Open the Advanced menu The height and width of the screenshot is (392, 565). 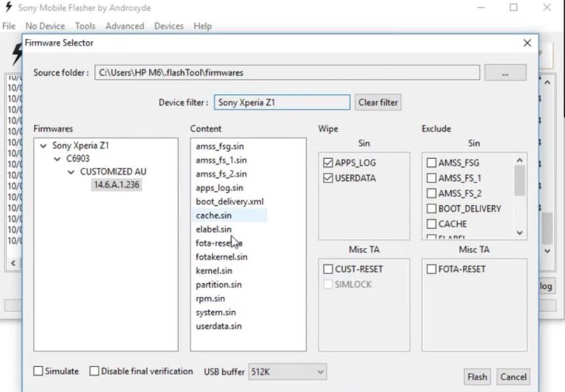pyautogui.click(x=124, y=26)
